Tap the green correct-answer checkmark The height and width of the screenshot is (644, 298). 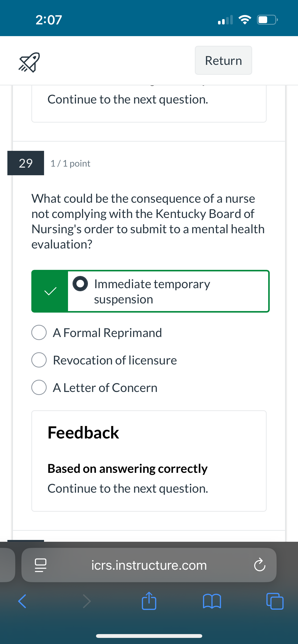click(50, 291)
